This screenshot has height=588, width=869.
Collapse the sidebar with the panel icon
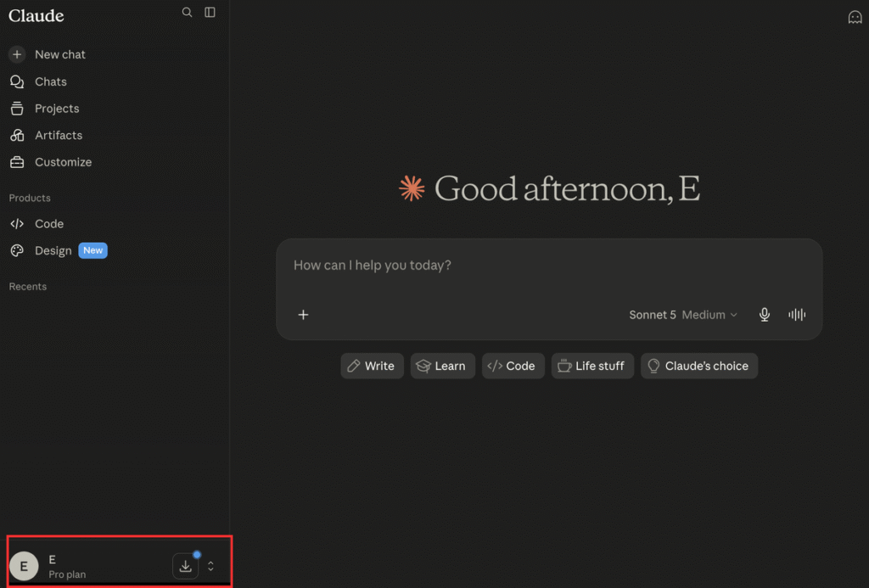tap(210, 12)
